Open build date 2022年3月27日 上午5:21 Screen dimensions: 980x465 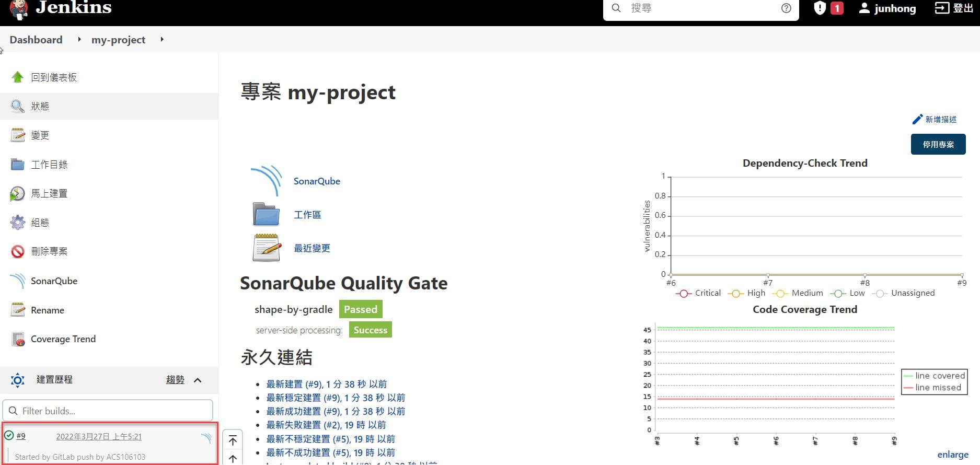click(x=99, y=437)
